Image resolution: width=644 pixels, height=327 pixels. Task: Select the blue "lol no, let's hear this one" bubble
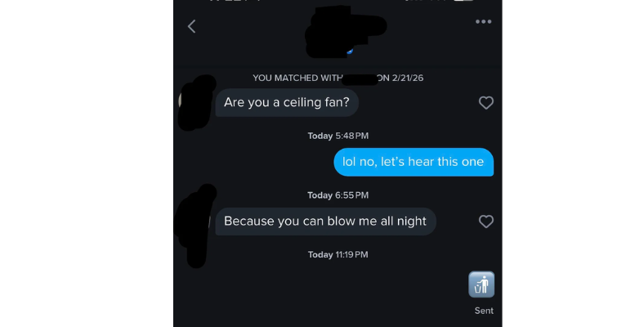[x=414, y=162]
